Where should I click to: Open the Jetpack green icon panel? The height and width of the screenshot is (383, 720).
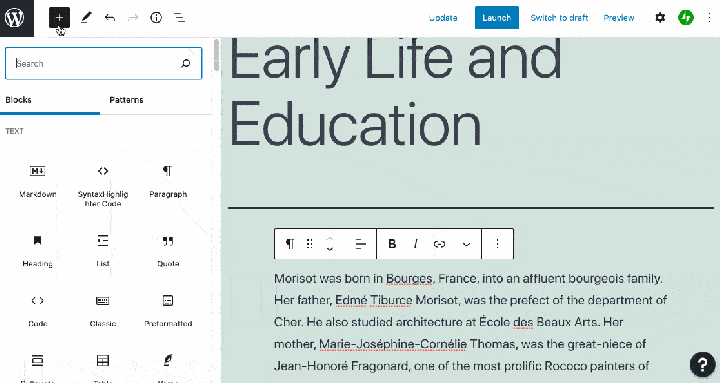point(686,18)
